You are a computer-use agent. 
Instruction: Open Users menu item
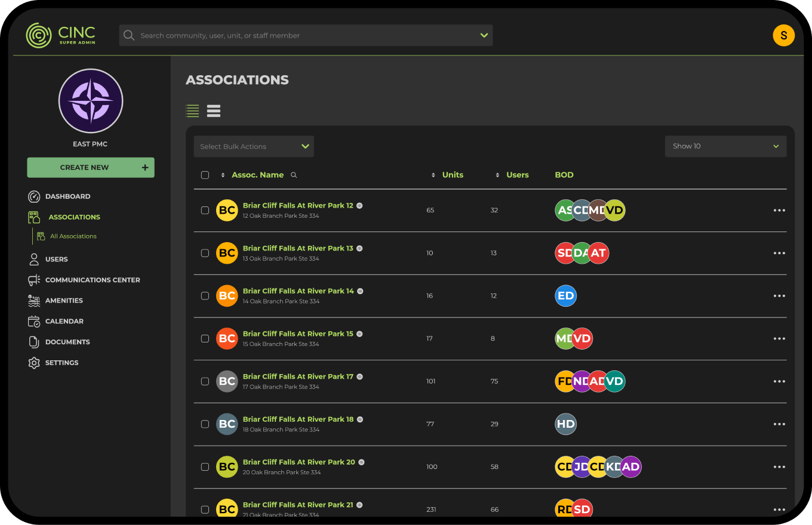pyautogui.click(x=57, y=259)
